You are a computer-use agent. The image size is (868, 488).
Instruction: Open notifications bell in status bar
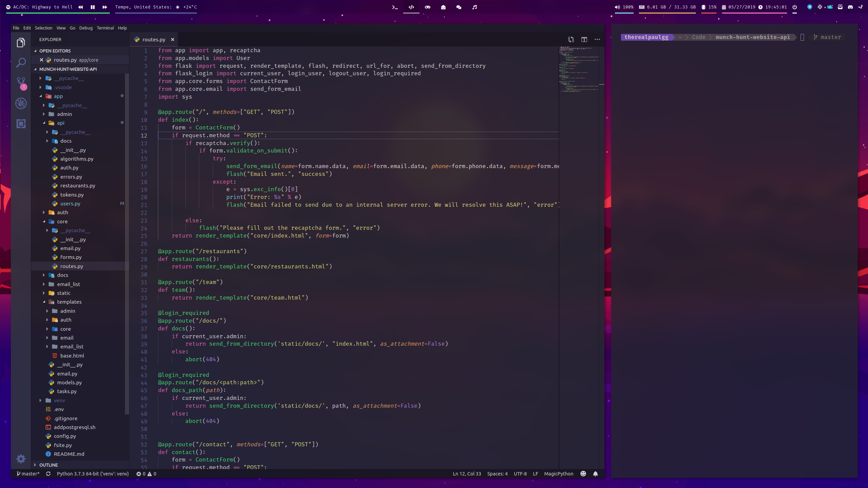coord(595,474)
